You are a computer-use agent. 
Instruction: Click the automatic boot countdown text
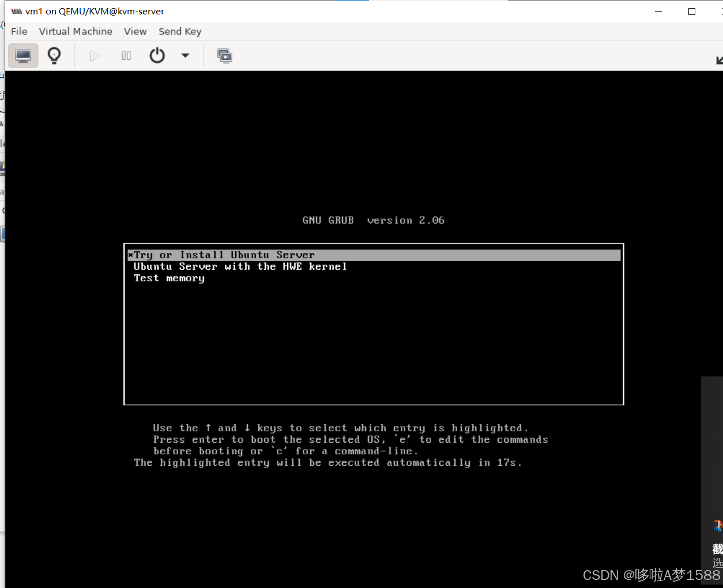tap(327, 462)
